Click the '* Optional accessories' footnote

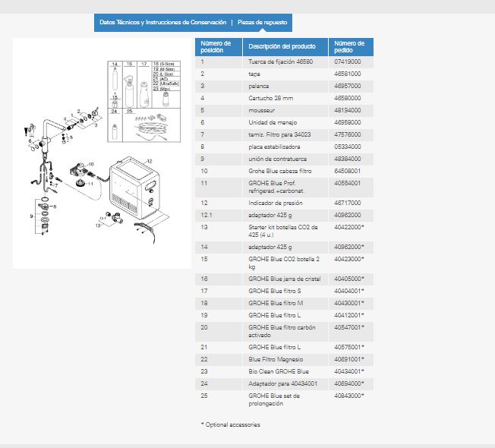[231, 425]
